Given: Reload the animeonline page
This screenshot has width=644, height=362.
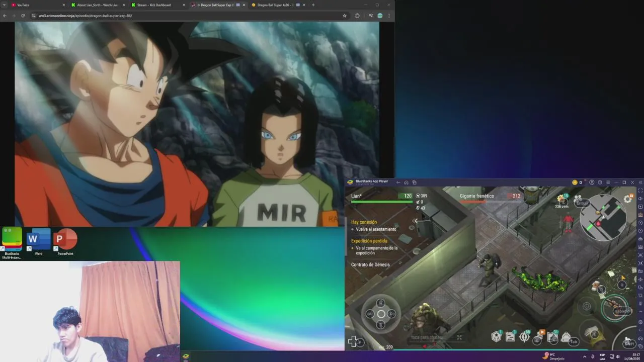Looking at the screenshot, I should click(23, 16).
